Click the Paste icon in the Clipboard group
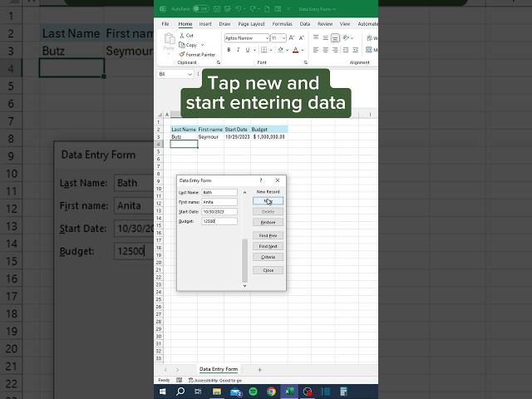532x399 pixels. (x=169, y=39)
